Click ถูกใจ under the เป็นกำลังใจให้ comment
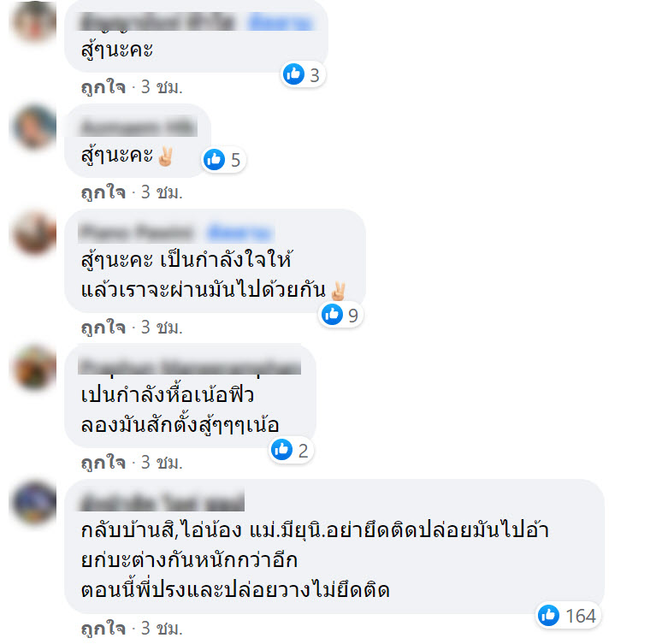Viewport: 656px width, 644px height. pos(103,328)
